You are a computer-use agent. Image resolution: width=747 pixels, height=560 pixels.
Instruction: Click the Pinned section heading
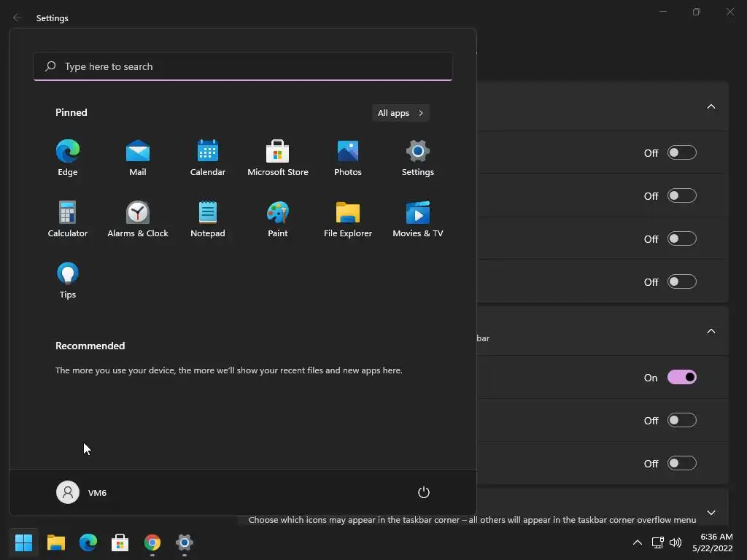71,112
